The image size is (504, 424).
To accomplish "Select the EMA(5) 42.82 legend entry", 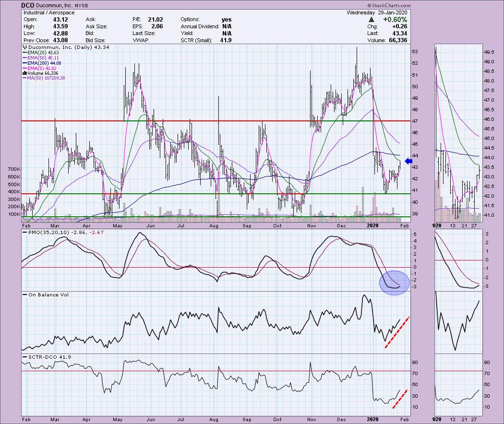I will 39,68.
